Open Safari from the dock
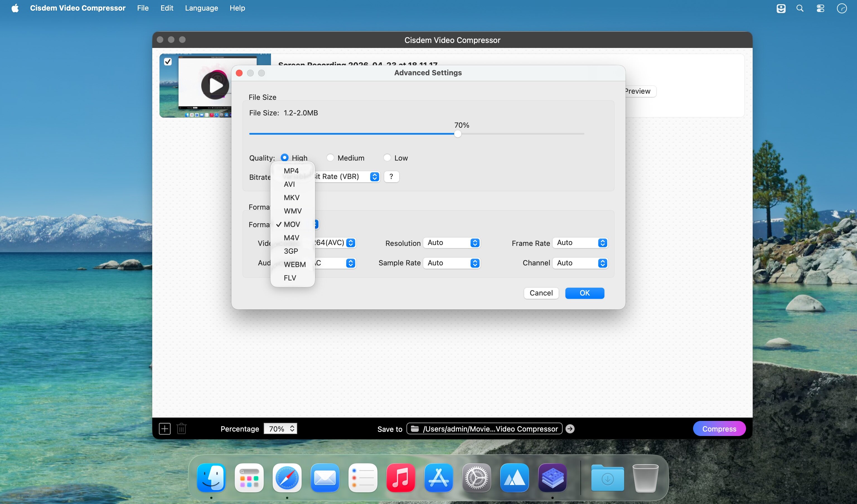 (287, 478)
